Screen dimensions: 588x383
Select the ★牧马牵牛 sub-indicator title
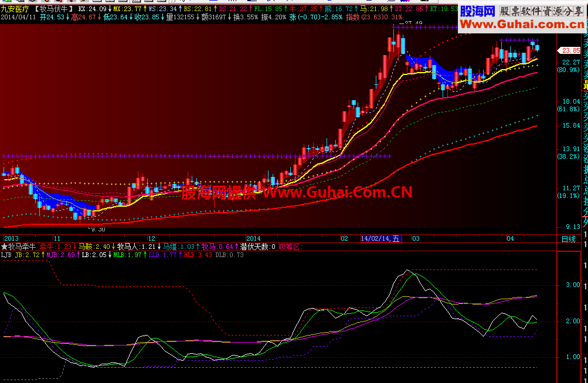(x=19, y=247)
